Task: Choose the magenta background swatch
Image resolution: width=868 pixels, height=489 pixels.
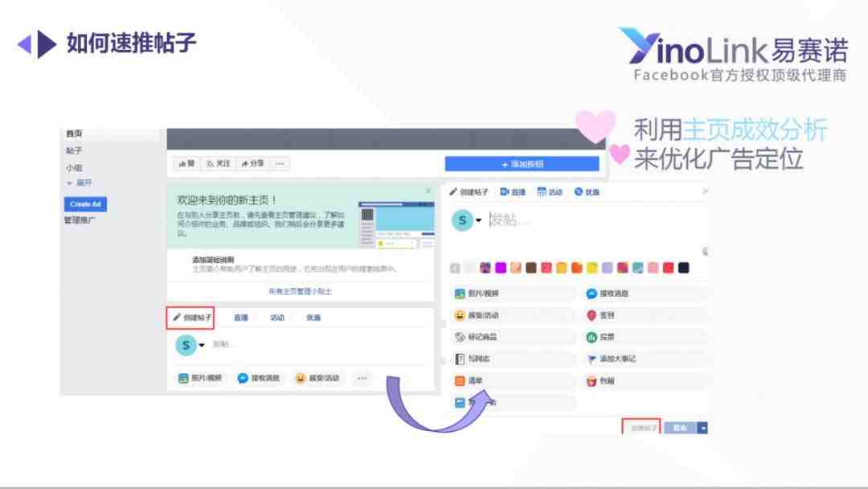Action: (501, 268)
